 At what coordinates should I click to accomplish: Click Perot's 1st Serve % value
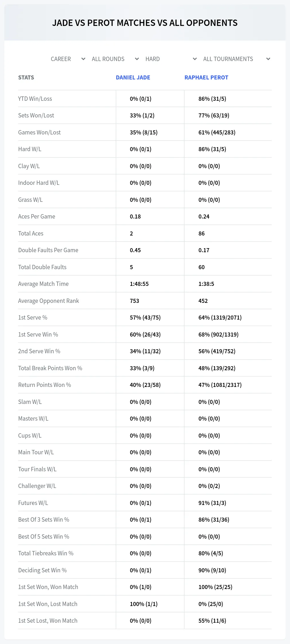[x=220, y=318]
